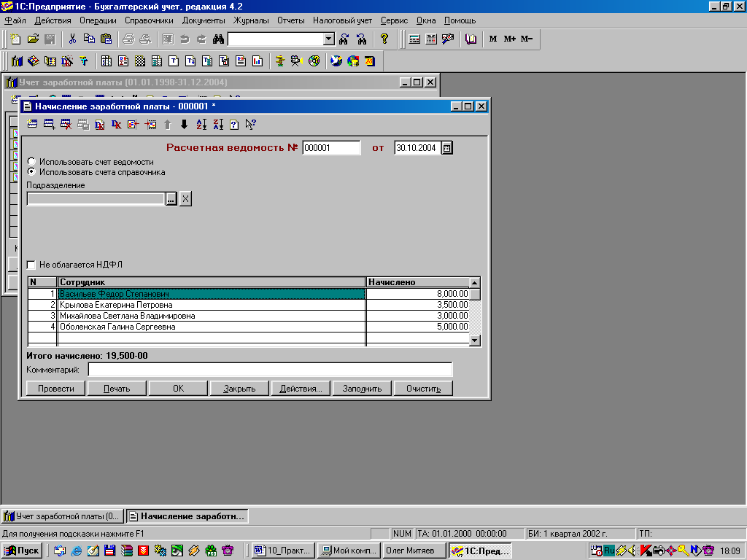
Task: Click the 3,500.00 amount cell
Action: [x=418, y=305]
